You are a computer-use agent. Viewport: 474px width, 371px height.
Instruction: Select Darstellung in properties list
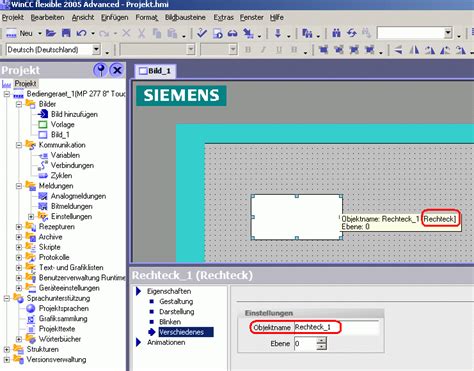[177, 312]
